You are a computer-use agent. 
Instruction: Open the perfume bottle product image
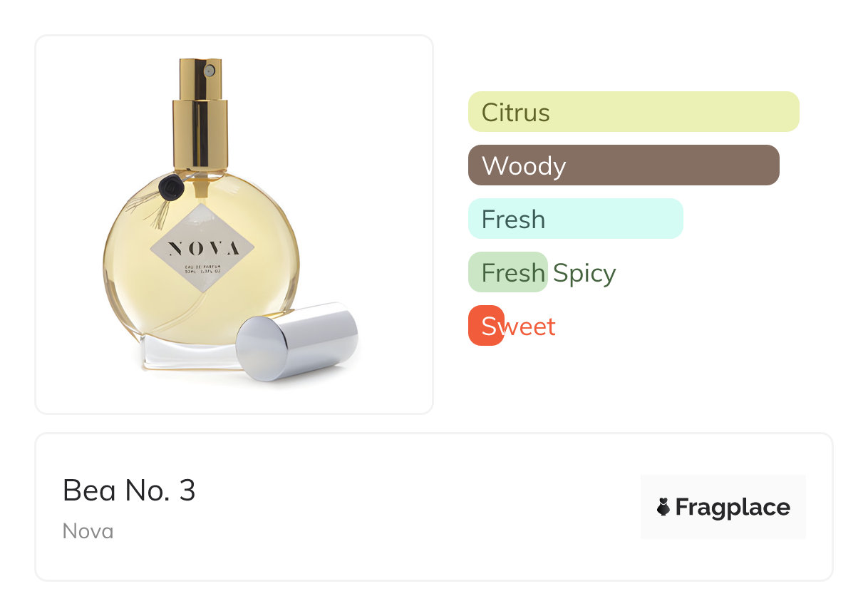pyautogui.click(x=234, y=224)
